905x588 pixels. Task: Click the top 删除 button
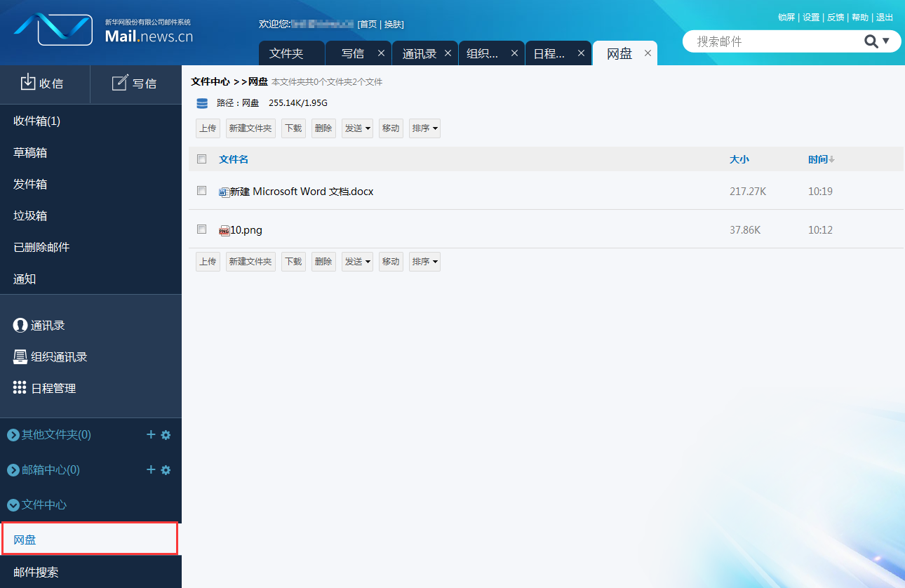click(x=323, y=128)
